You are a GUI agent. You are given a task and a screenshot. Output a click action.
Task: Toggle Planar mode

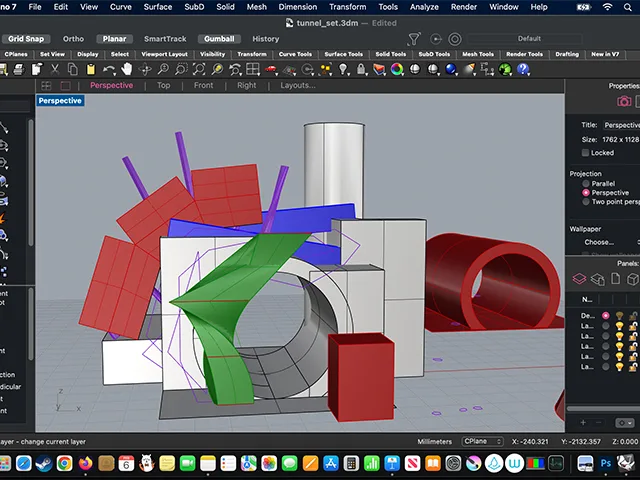[114, 39]
